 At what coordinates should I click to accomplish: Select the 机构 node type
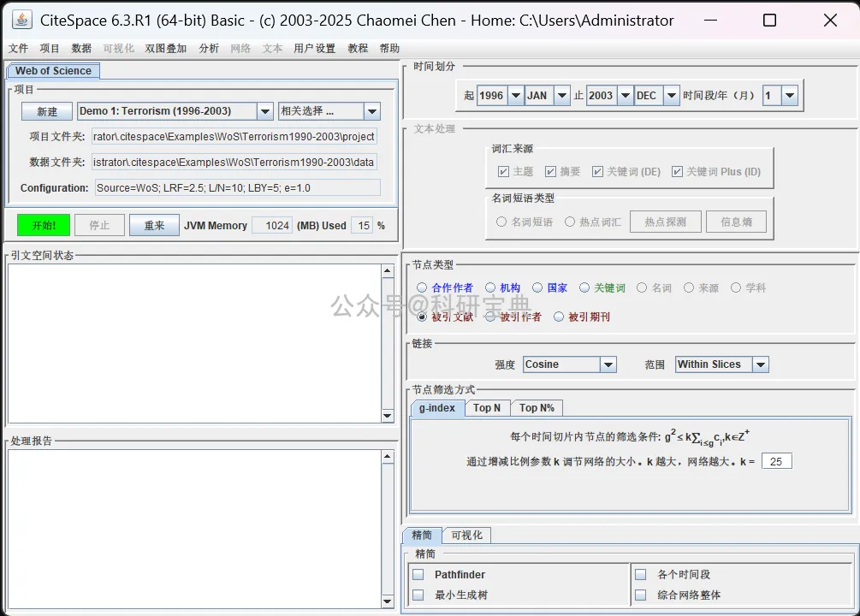(x=490, y=287)
